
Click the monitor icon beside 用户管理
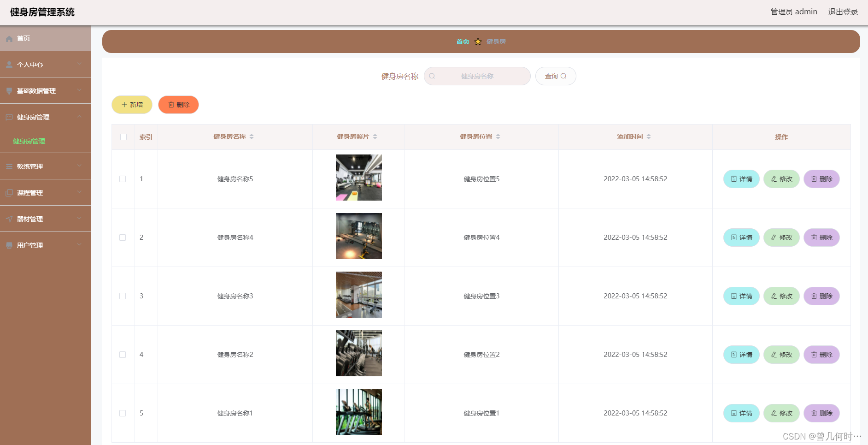9,245
